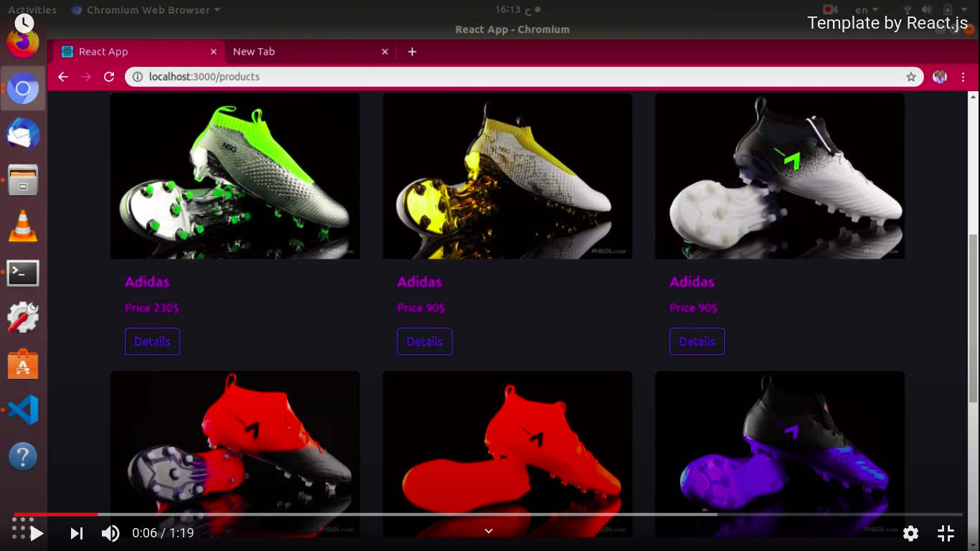980x551 pixels.
Task: Open Terminal from the dock
Action: coord(23,273)
